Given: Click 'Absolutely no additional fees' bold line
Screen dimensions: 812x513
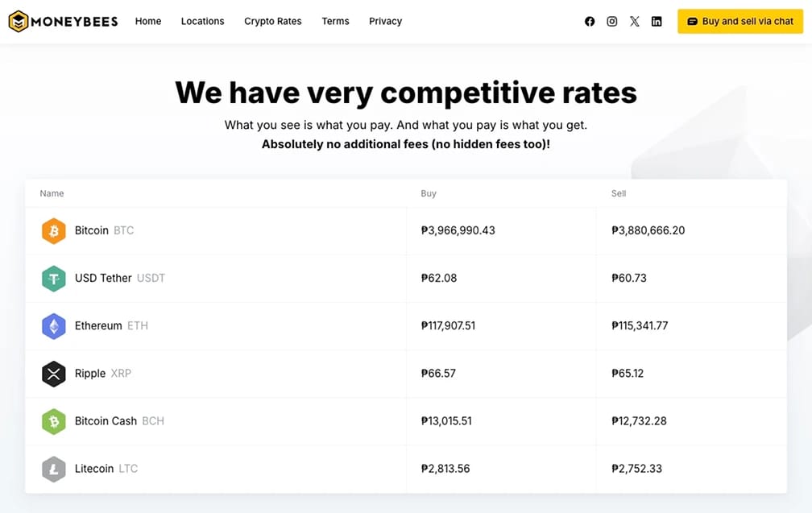Looking at the screenshot, I should click(x=406, y=144).
